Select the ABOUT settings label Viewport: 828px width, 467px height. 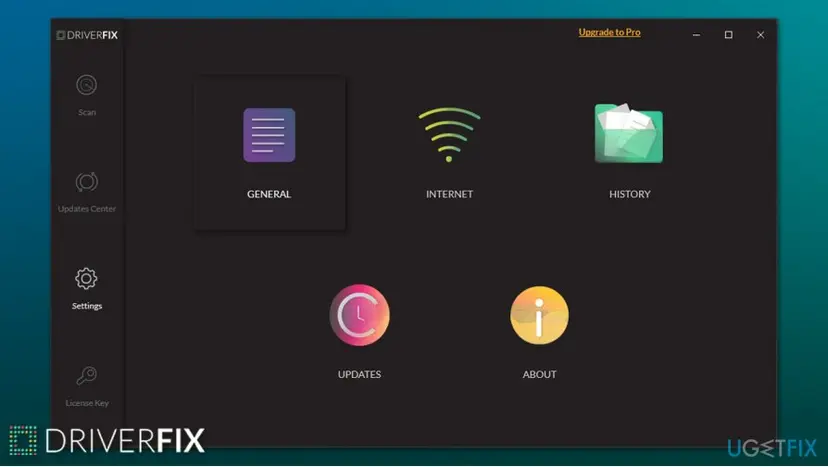click(539, 374)
